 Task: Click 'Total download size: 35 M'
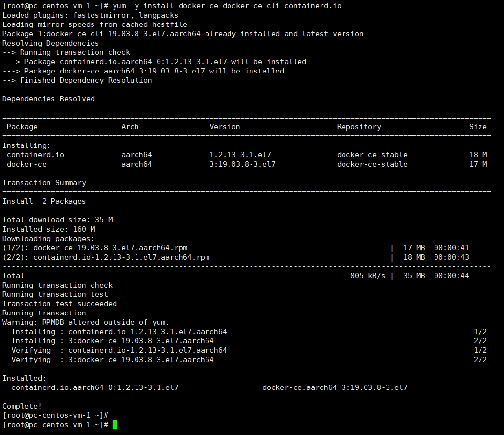[58, 220]
